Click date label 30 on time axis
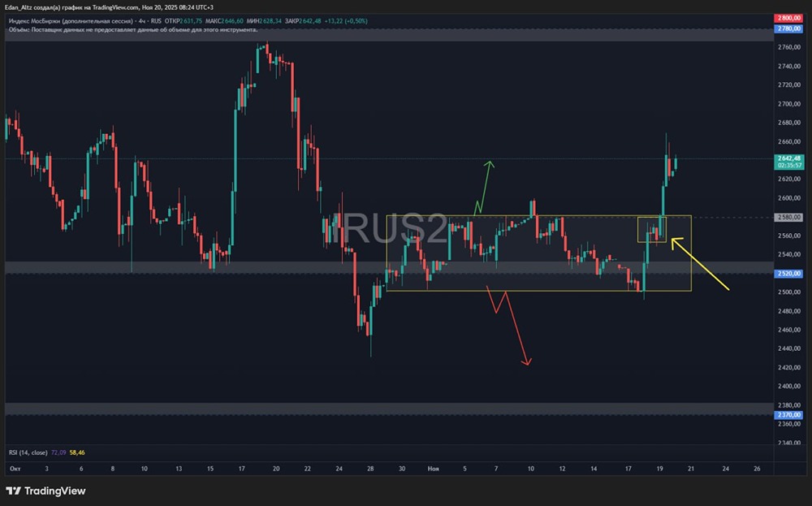Screen dimensions: 812x506 pyautogui.click(x=402, y=469)
